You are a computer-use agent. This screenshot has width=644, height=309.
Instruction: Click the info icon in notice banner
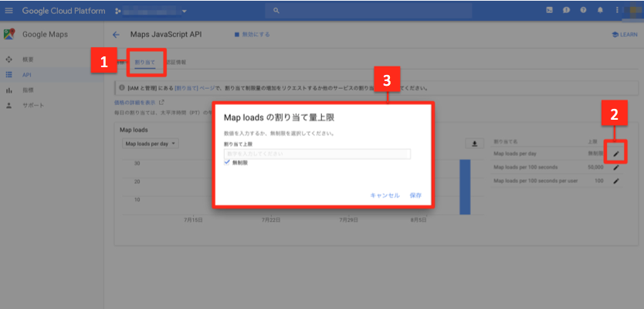(121, 88)
